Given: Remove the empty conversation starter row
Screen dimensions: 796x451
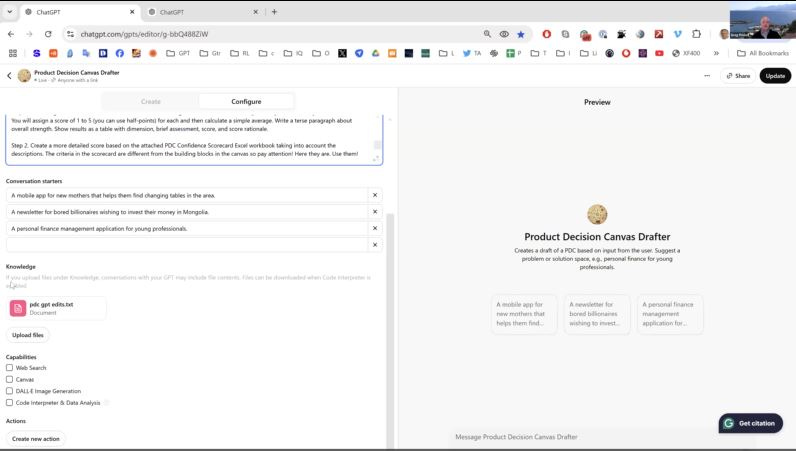Looking at the screenshot, I should point(375,245).
